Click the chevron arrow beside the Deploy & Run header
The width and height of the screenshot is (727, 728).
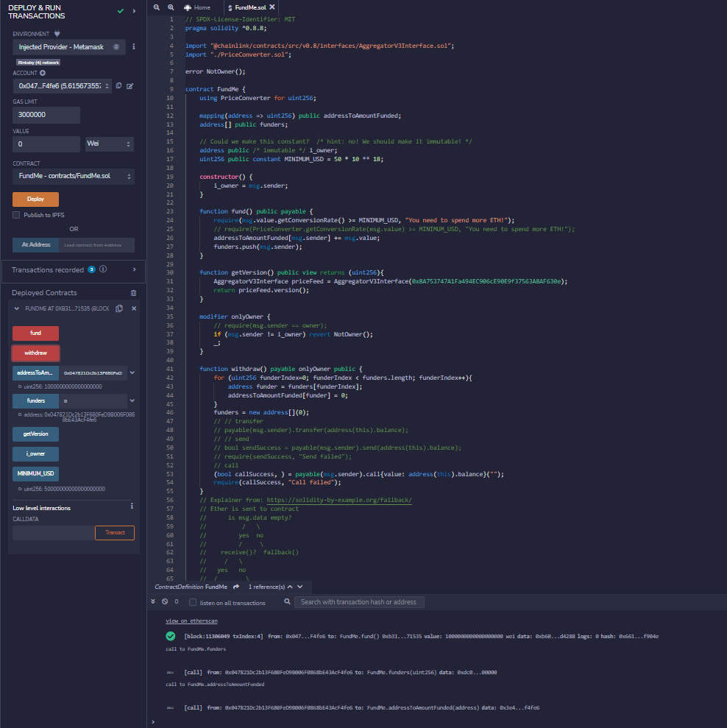click(x=134, y=11)
